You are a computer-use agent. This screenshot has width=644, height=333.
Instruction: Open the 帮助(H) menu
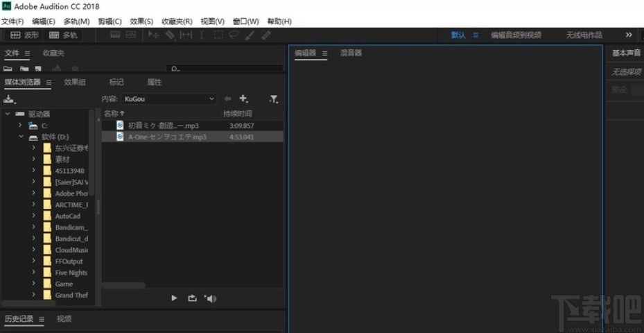pos(279,22)
